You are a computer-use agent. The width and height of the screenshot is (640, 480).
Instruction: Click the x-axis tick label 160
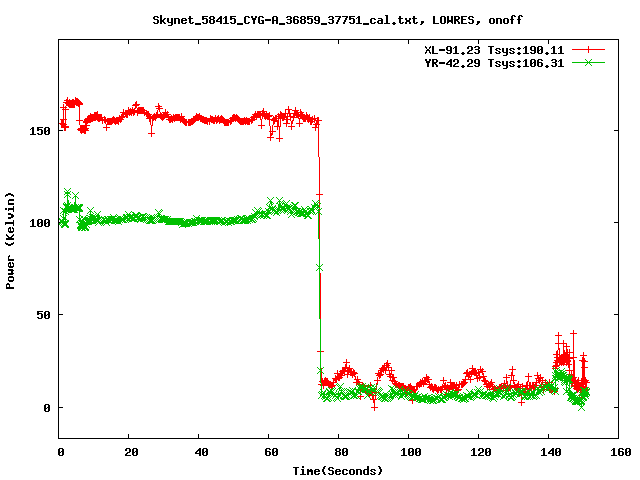pos(621,452)
